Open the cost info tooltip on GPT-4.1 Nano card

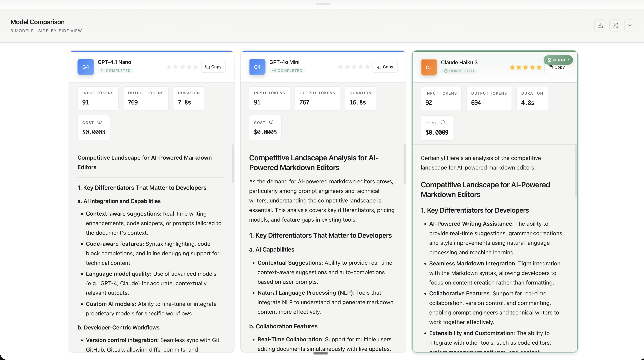(x=100, y=122)
